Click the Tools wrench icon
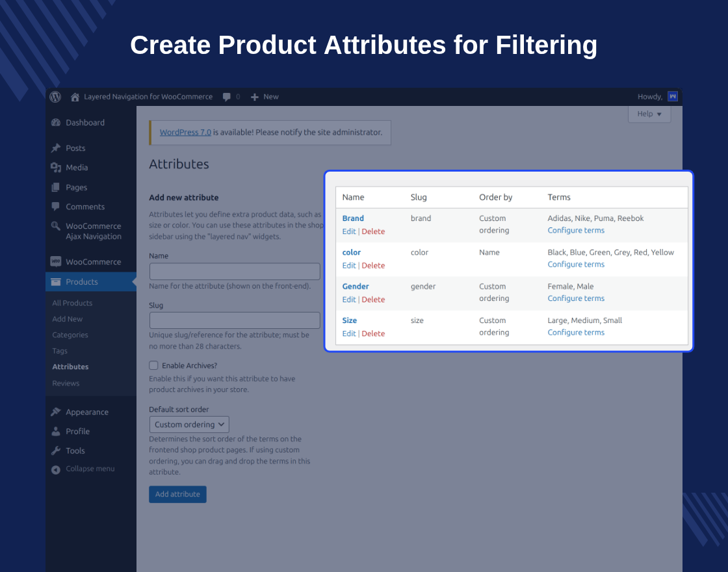 tap(56, 450)
